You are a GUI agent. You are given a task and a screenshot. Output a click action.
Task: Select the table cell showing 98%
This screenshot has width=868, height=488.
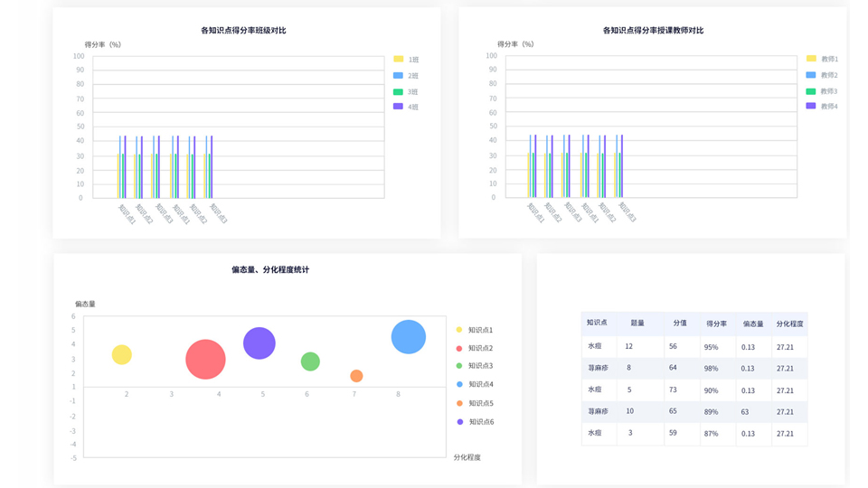(711, 369)
